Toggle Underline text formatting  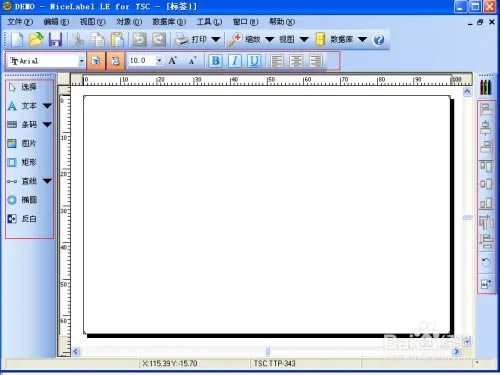(254, 61)
